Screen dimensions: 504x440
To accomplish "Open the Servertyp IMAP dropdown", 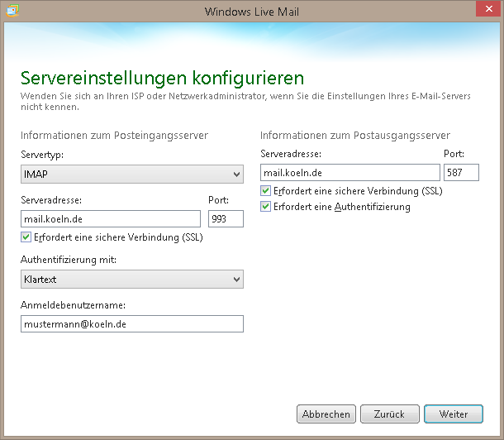I will (132, 174).
